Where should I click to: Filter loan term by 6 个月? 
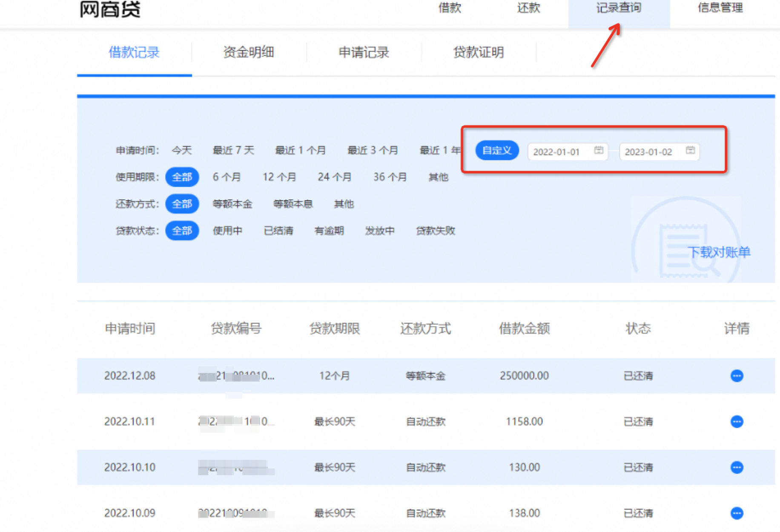(x=227, y=177)
